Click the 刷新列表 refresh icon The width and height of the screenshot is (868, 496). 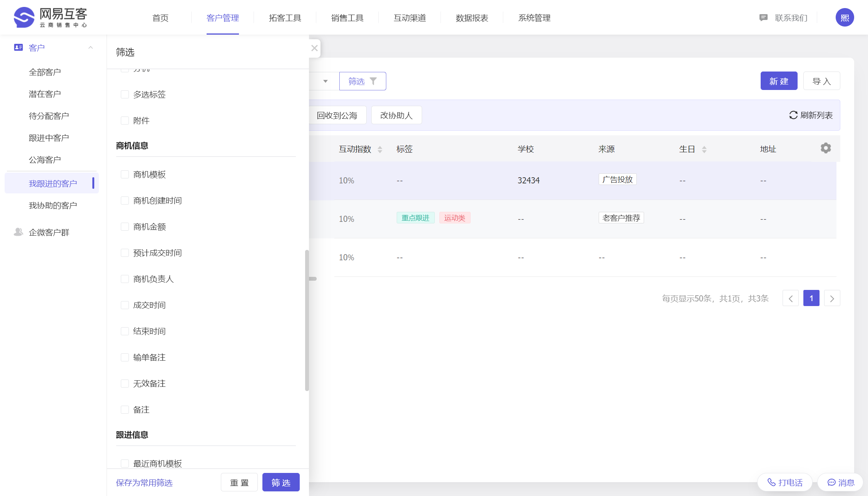[793, 115]
